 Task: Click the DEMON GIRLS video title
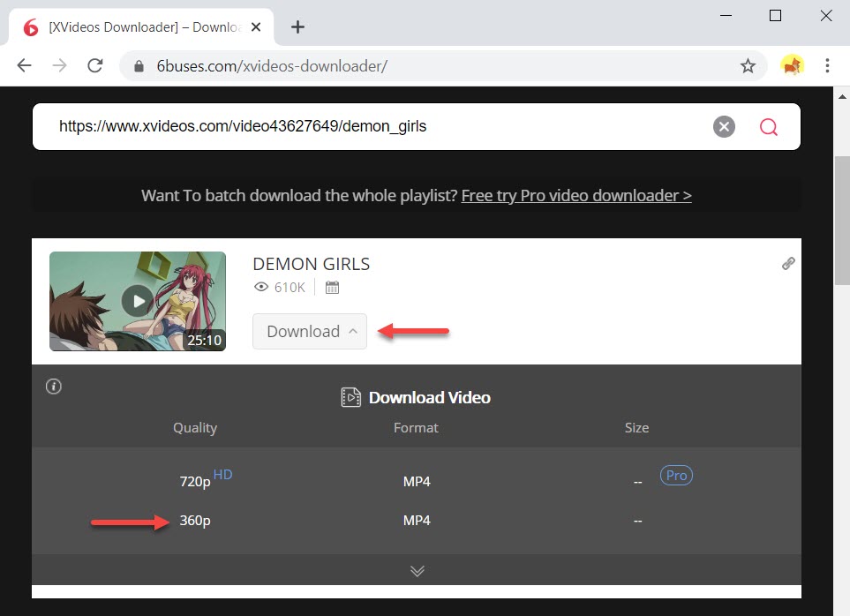[312, 264]
